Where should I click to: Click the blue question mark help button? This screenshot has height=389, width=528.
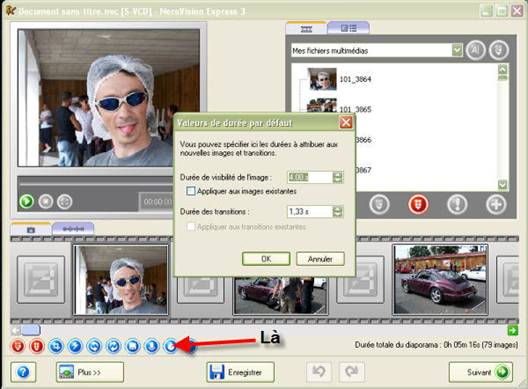tap(23, 372)
